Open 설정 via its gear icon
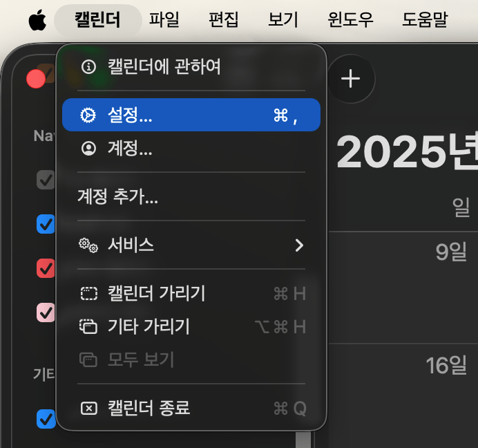Image resolution: width=478 pixels, height=448 pixels. tap(88, 115)
